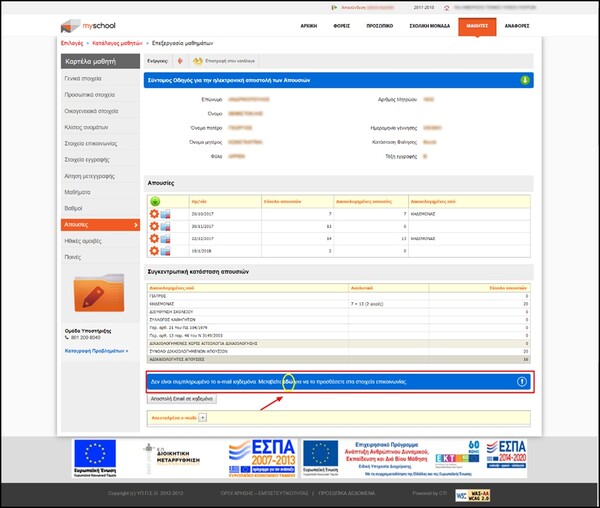Select Στοιχεία επικοινωνίας in sidebar
This screenshot has height=508, width=600.
tap(91, 157)
